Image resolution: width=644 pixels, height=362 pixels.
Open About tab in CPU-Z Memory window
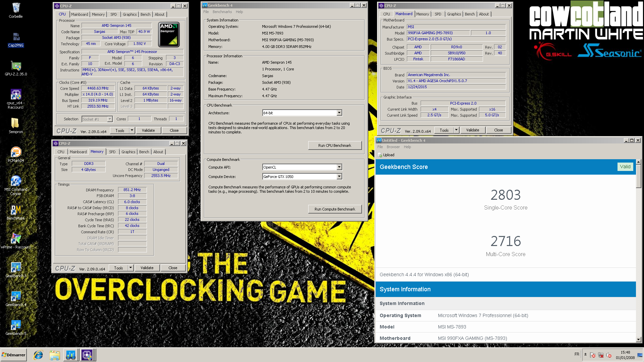click(x=158, y=152)
